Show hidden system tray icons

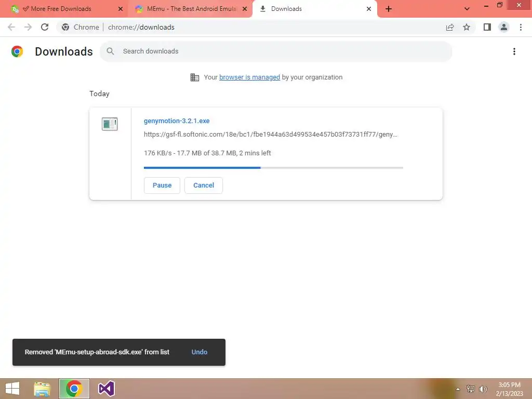pos(458,389)
